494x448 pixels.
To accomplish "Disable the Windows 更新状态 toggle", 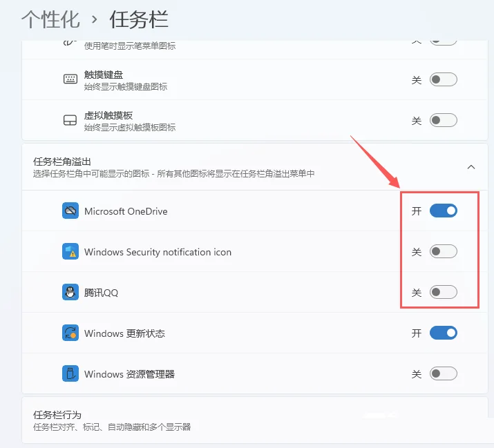I will (443, 333).
